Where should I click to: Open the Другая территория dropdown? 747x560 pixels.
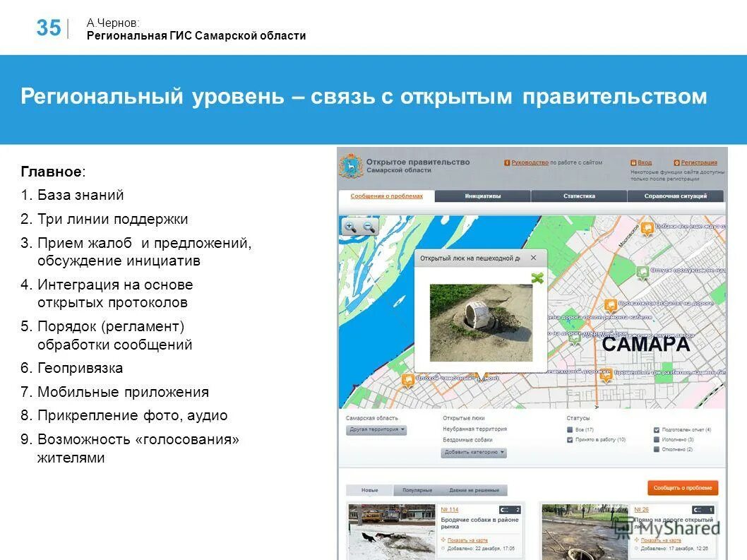(376, 429)
